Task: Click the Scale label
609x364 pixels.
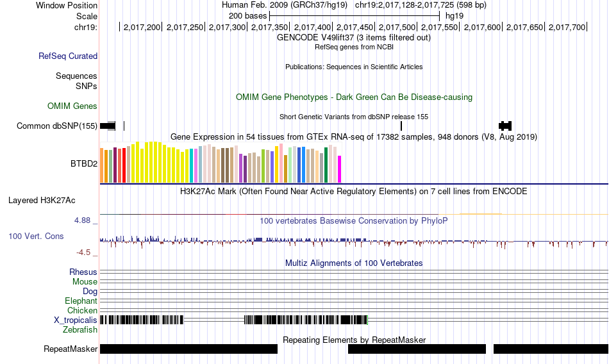Action: (87, 16)
